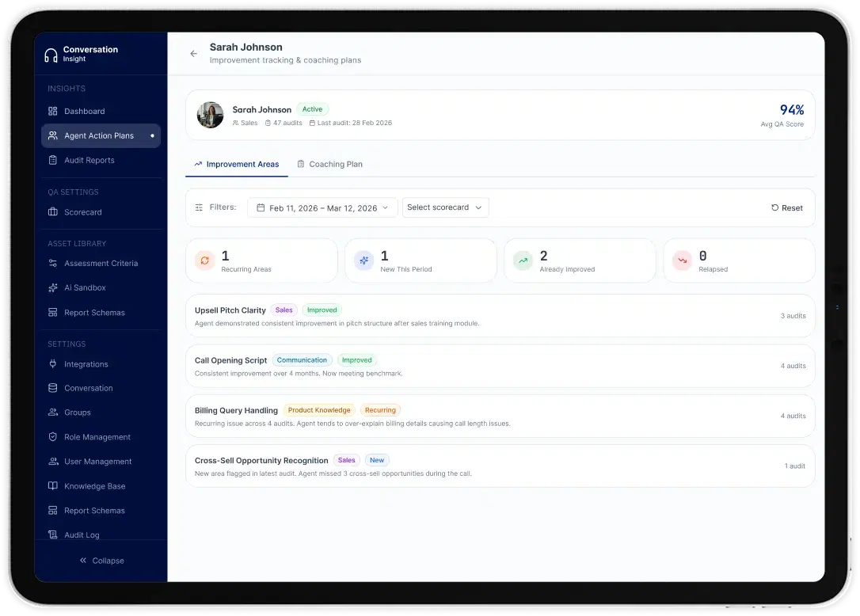This screenshot has height=616, width=860.
Task: Reset the filters
Action: 786,208
